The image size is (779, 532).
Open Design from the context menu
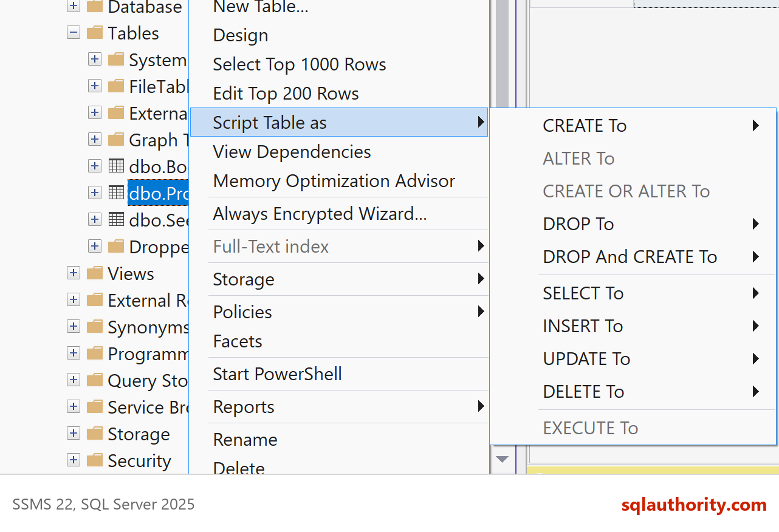pyautogui.click(x=339, y=35)
